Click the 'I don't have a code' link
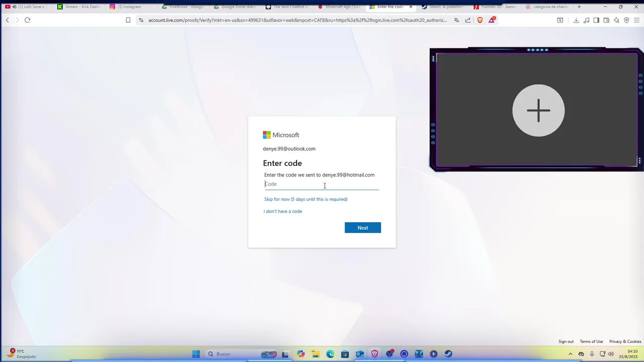This screenshot has width=644, height=362. (x=283, y=211)
